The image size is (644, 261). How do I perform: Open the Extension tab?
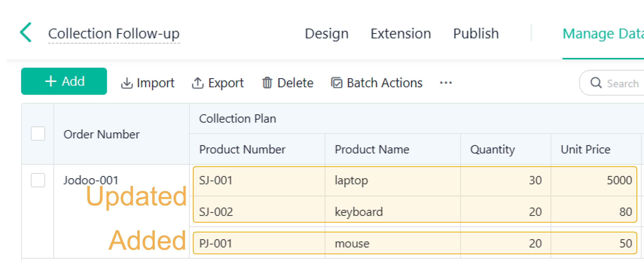tap(401, 34)
